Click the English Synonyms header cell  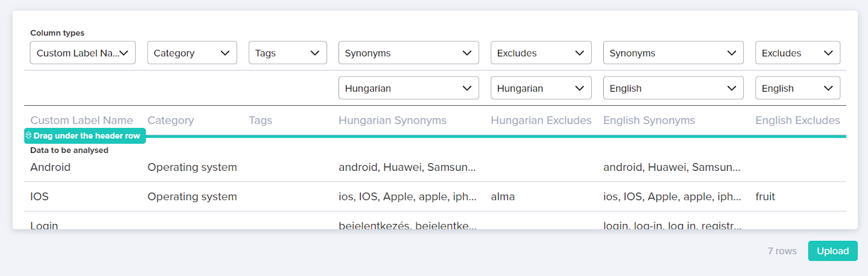(x=649, y=120)
